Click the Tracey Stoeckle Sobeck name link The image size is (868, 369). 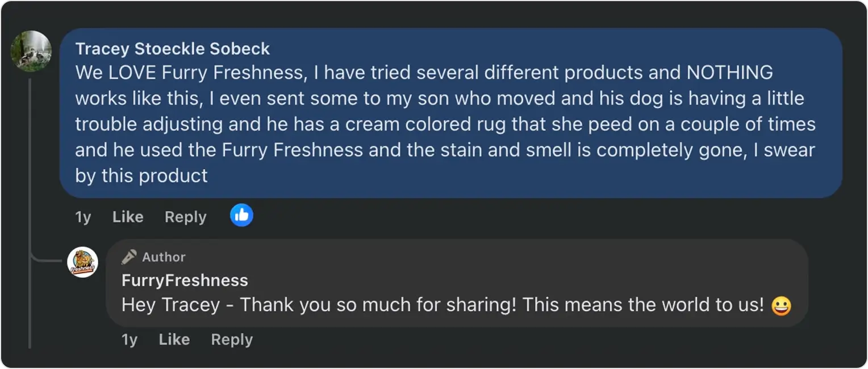(172, 49)
